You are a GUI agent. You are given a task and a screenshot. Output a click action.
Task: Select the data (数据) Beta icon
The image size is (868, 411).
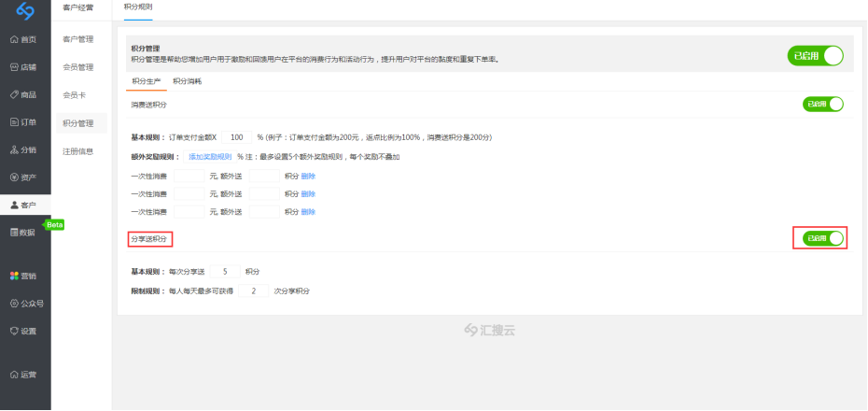pyautogui.click(x=14, y=232)
